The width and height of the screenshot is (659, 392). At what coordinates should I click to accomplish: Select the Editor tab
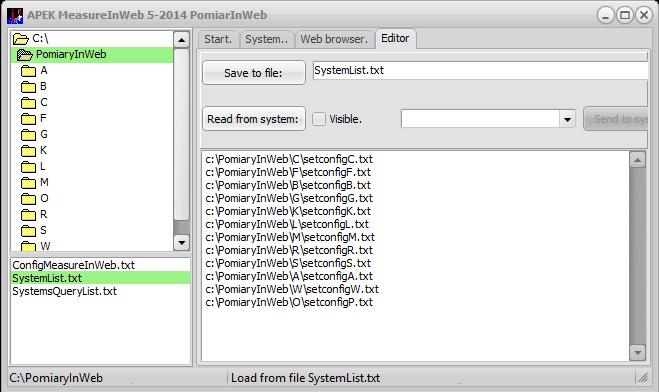(x=395, y=39)
